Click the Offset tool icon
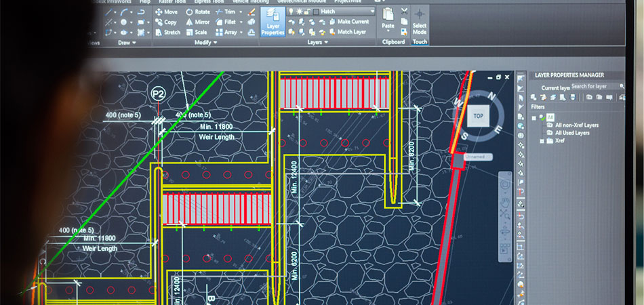Screen dimensions: 644x305 (251, 32)
